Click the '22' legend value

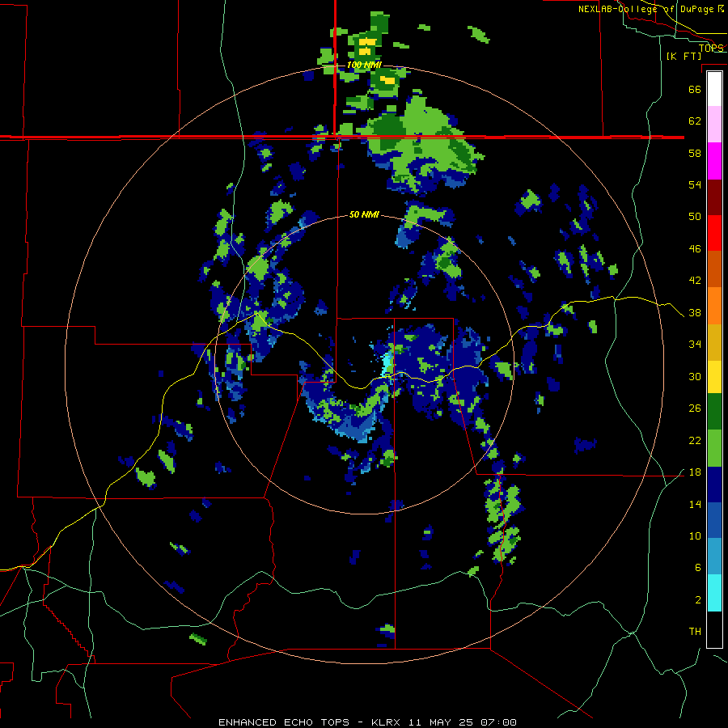695,441
